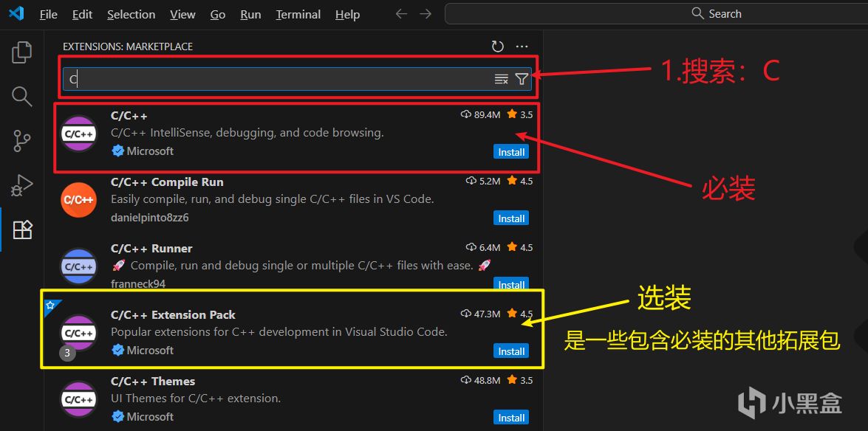Open the File menu
868x431 pixels.
(x=49, y=14)
